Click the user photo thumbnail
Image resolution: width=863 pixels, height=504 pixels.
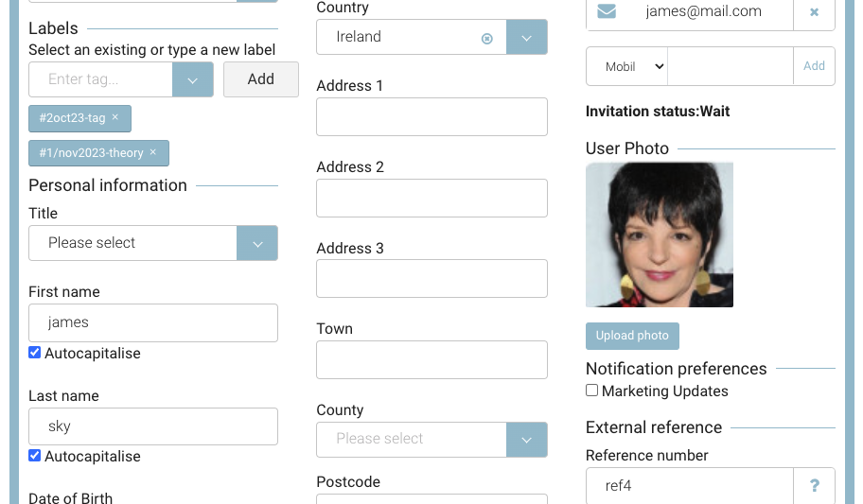tap(659, 235)
